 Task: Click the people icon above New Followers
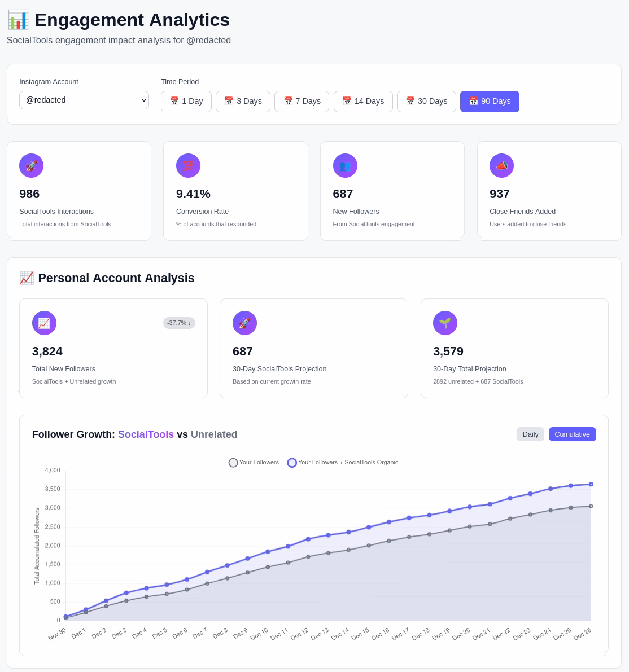click(345, 165)
